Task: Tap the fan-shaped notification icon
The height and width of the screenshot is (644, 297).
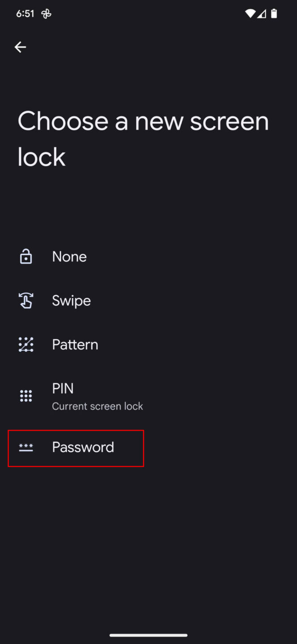Action: coord(46,13)
